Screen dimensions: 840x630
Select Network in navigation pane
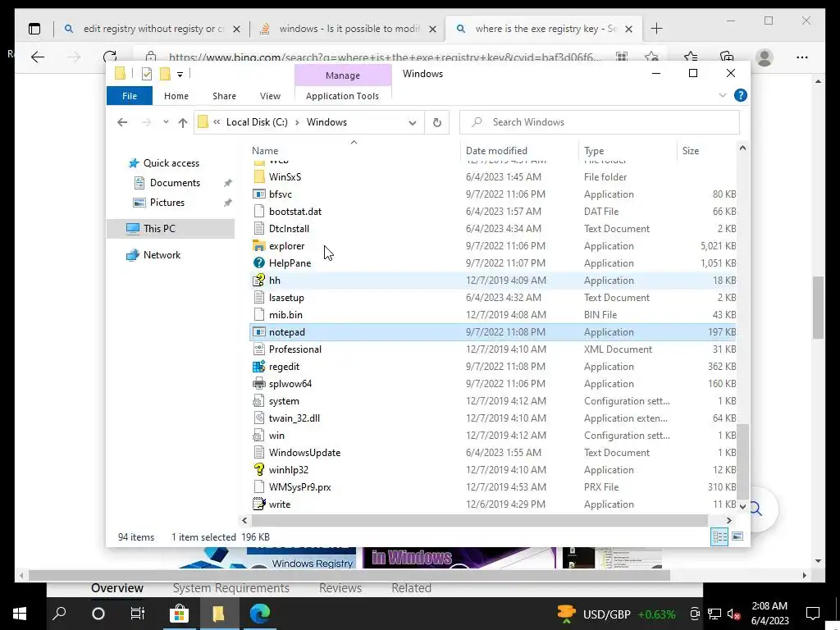click(x=162, y=255)
